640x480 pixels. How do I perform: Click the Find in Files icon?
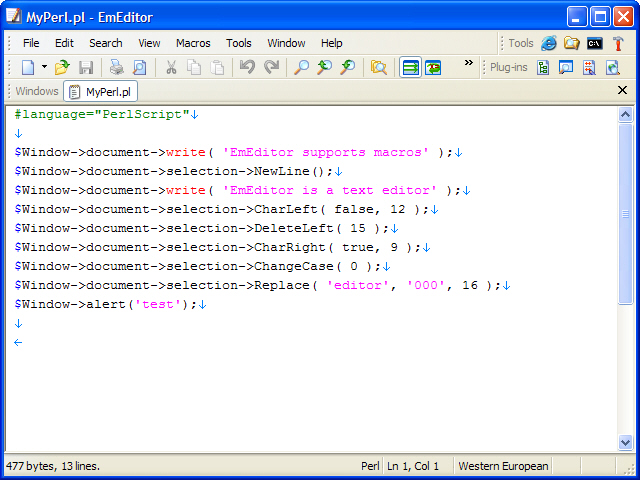coord(378,67)
